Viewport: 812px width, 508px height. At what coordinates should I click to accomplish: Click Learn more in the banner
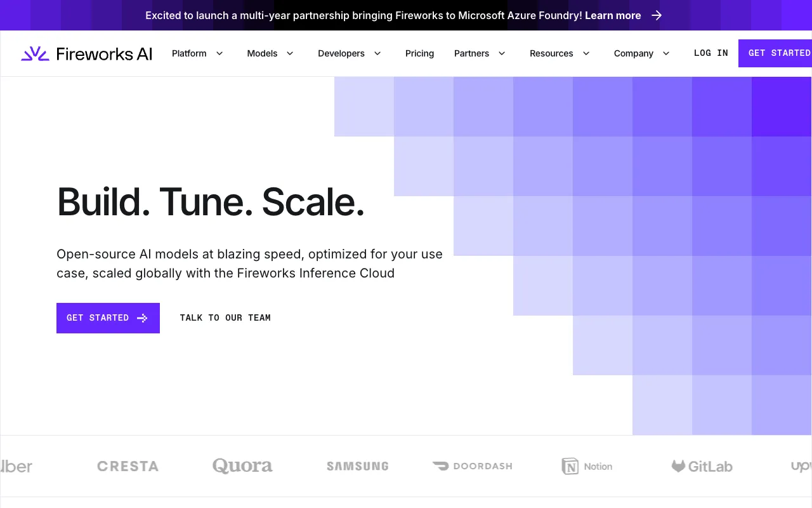point(613,15)
